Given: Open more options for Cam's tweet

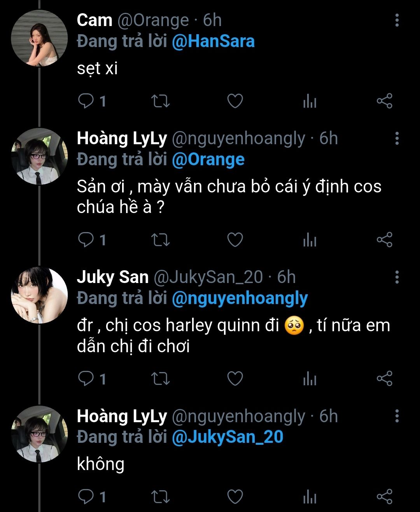Looking at the screenshot, I should [x=397, y=20].
